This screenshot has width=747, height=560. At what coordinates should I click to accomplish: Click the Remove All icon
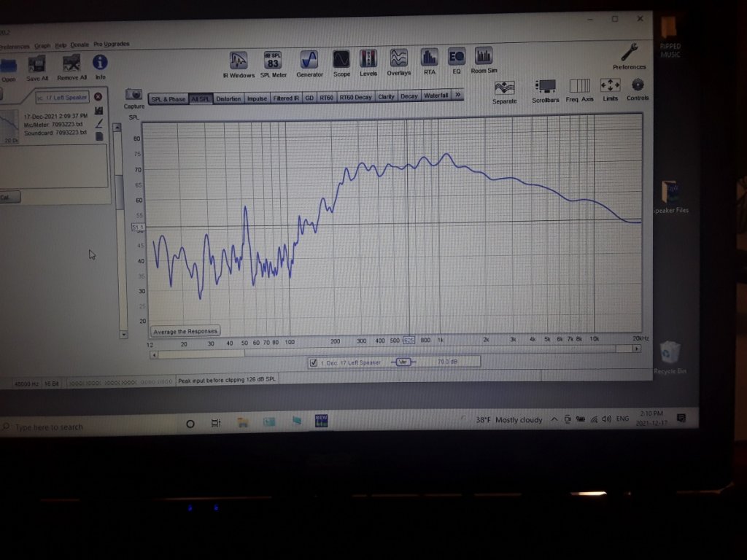(71, 64)
